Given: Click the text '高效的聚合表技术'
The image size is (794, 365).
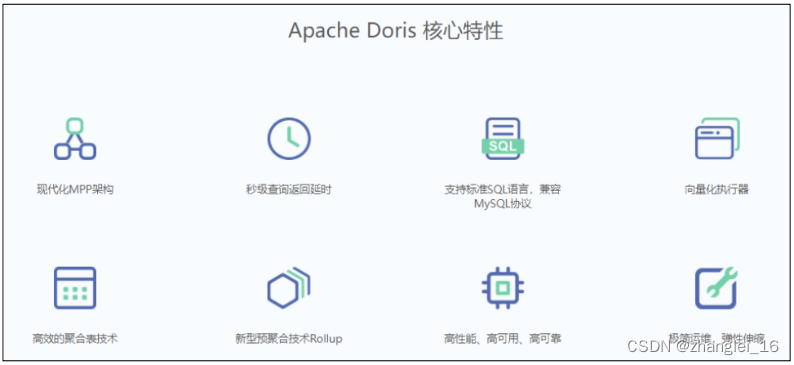Looking at the screenshot, I should (75, 339).
